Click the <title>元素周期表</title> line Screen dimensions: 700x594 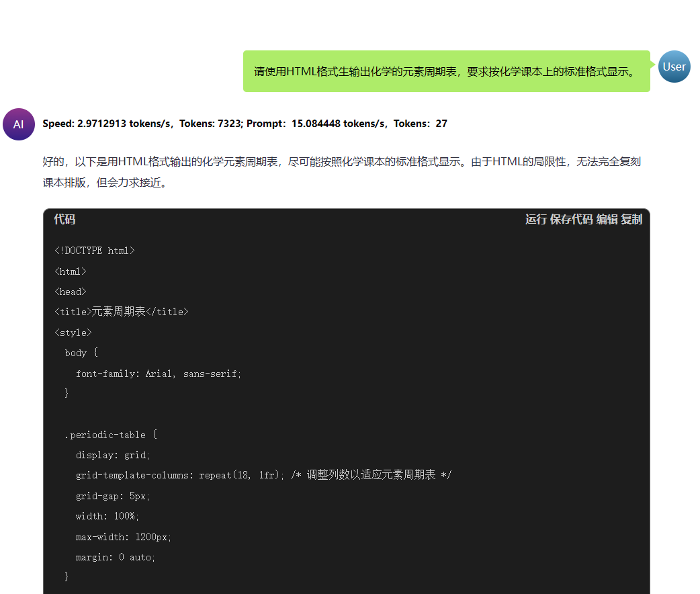click(122, 312)
